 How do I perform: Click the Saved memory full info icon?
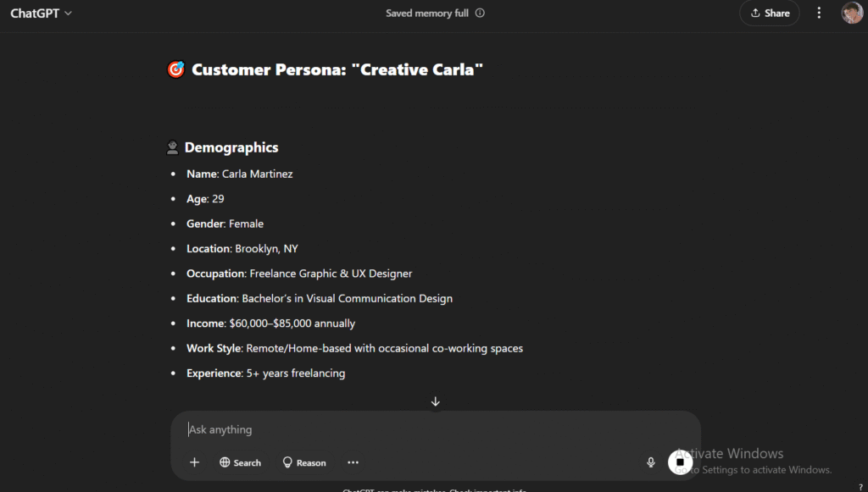point(480,13)
